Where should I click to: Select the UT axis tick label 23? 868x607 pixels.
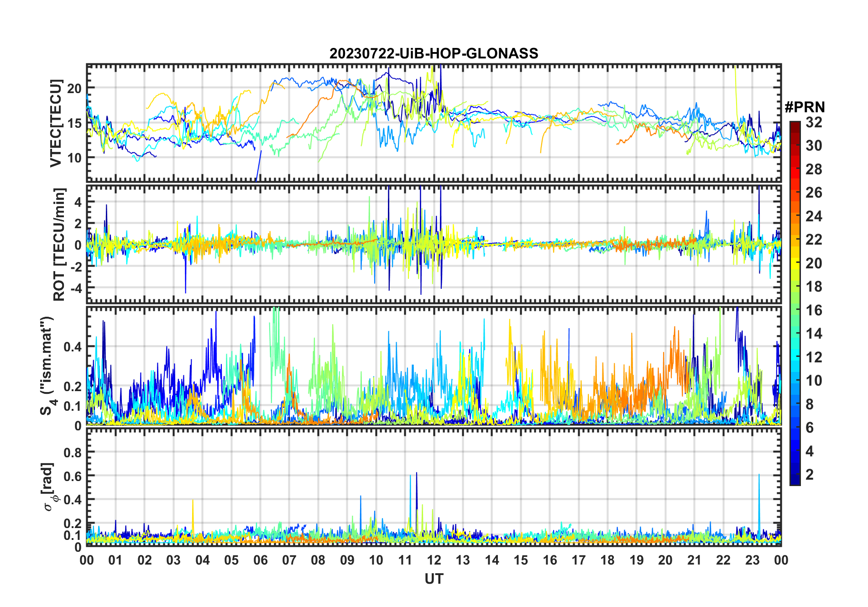[753, 560]
